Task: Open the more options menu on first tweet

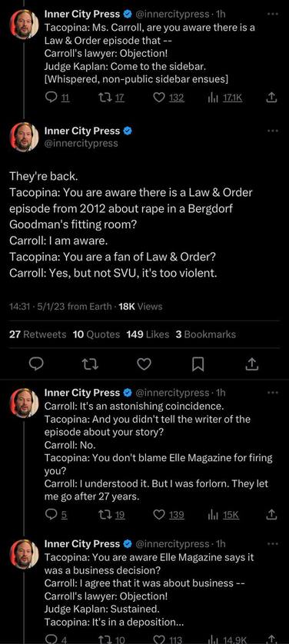Action: pos(273,14)
